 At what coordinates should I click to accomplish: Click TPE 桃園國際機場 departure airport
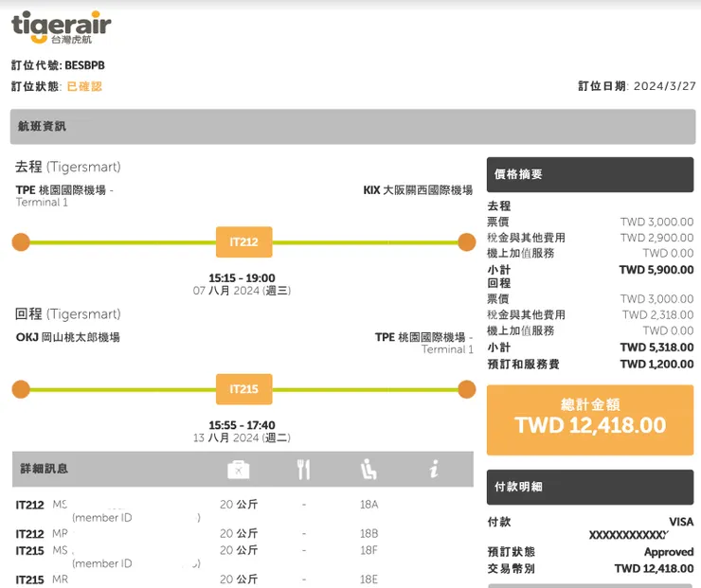[x=64, y=190]
